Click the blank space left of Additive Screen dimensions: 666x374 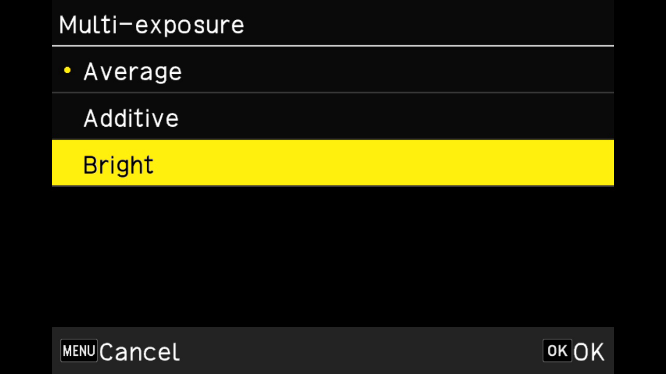pos(67,117)
